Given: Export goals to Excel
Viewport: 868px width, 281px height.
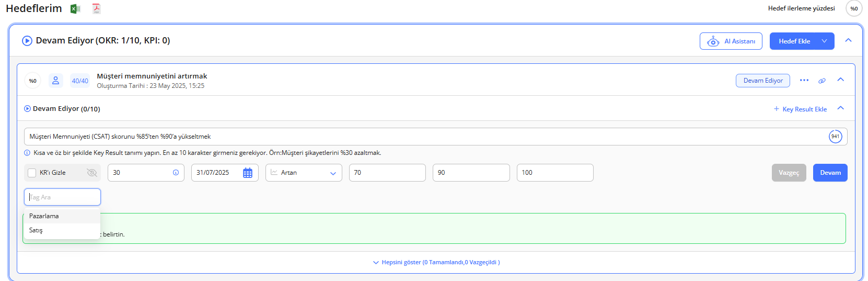Looking at the screenshot, I should pyautogui.click(x=75, y=9).
